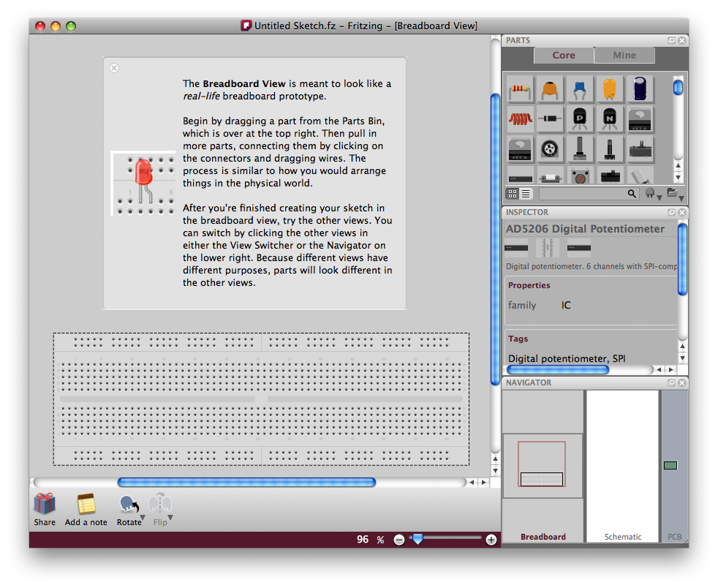Choose the slide potentiometer part
Image resolution: width=718 pixels, height=588 pixels.
[x=640, y=149]
